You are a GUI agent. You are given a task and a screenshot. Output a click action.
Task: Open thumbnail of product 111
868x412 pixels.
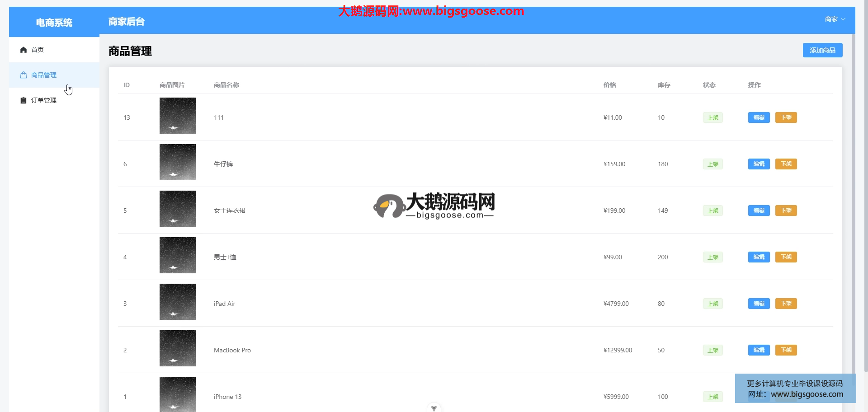point(178,116)
